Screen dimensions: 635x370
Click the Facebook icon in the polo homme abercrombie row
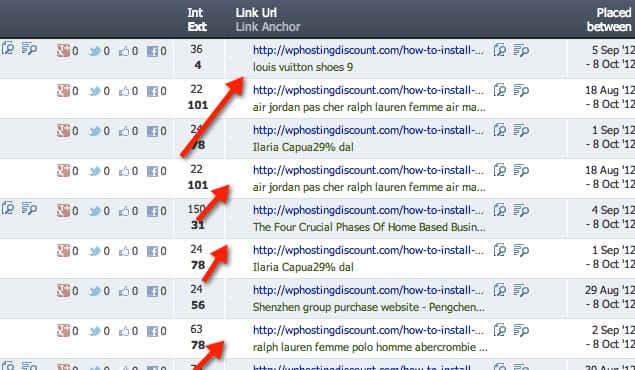[152, 331]
